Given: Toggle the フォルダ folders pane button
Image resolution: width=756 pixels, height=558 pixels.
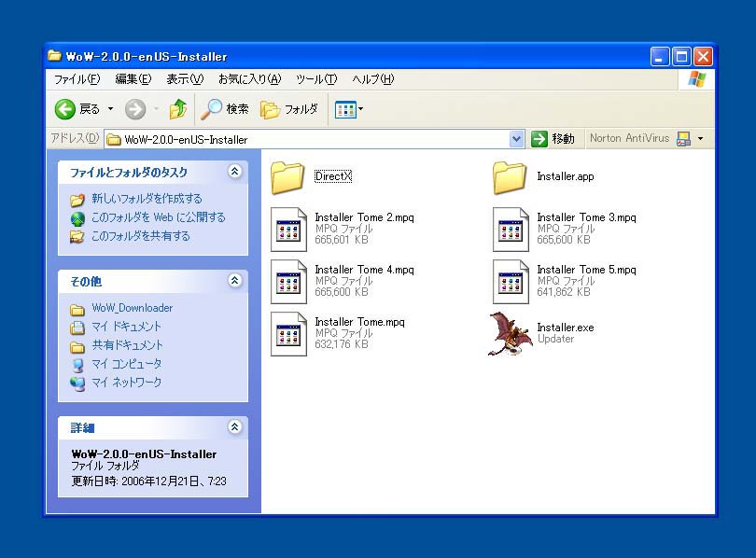Looking at the screenshot, I should [x=289, y=109].
